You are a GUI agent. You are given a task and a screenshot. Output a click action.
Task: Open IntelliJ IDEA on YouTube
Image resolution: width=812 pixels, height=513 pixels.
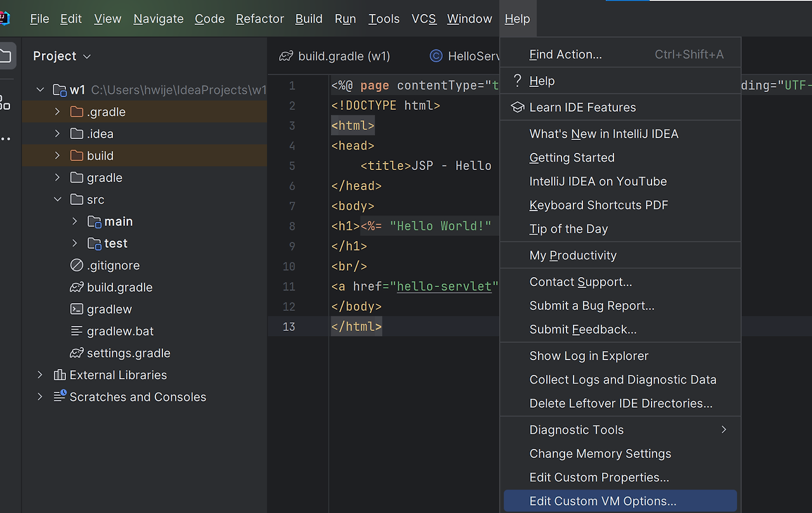pos(620,181)
